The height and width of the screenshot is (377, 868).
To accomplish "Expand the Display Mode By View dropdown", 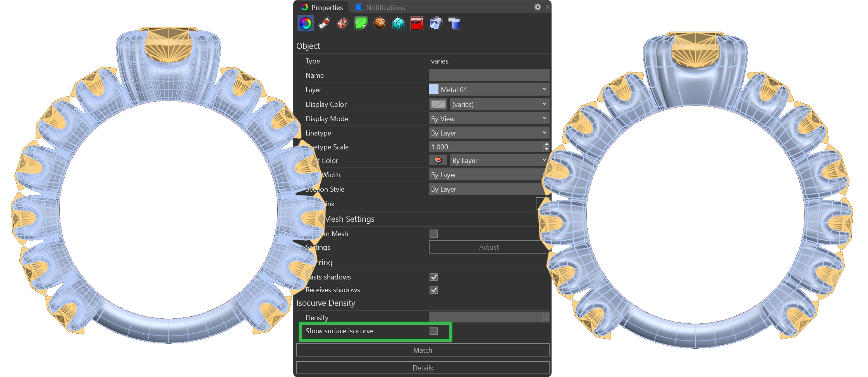I will tap(489, 119).
